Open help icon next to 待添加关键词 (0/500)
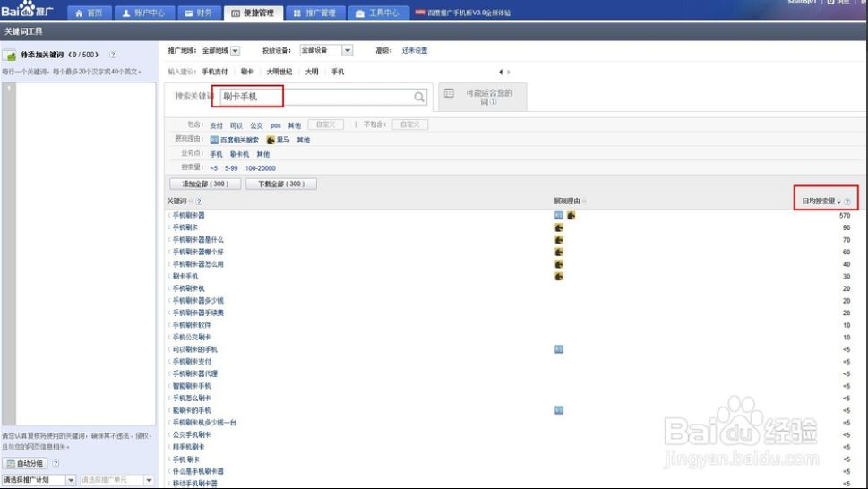The width and height of the screenshot is (868, 489). click(x=113, y=55)
